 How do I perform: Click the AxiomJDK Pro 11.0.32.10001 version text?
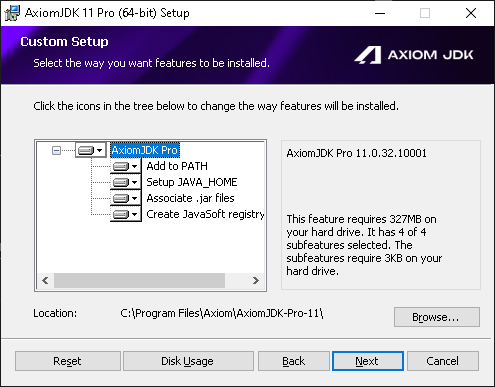pos(356,153)
